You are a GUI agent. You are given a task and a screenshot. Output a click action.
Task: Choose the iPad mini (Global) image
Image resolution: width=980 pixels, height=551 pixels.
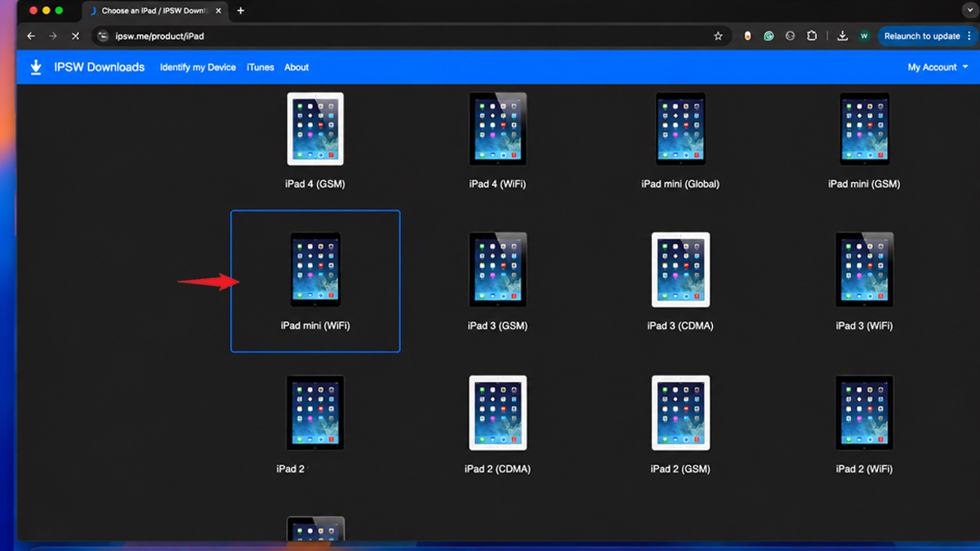tap(680, 129)
